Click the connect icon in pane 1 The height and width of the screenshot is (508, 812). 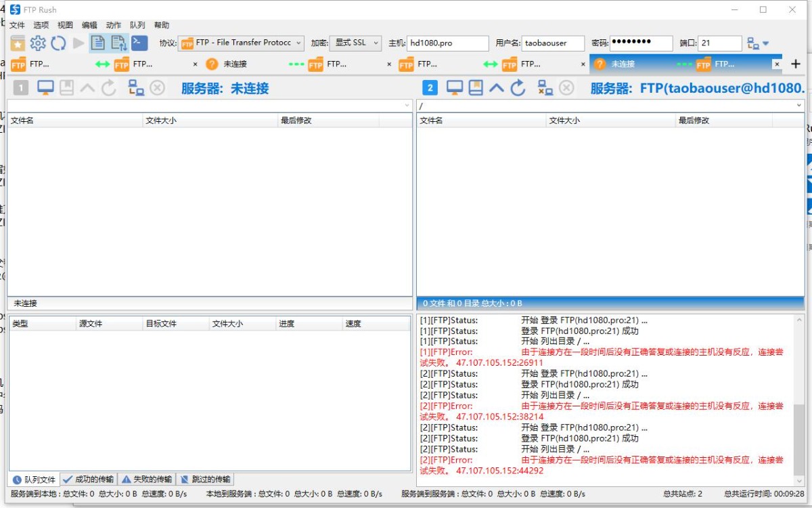[136, 88]
